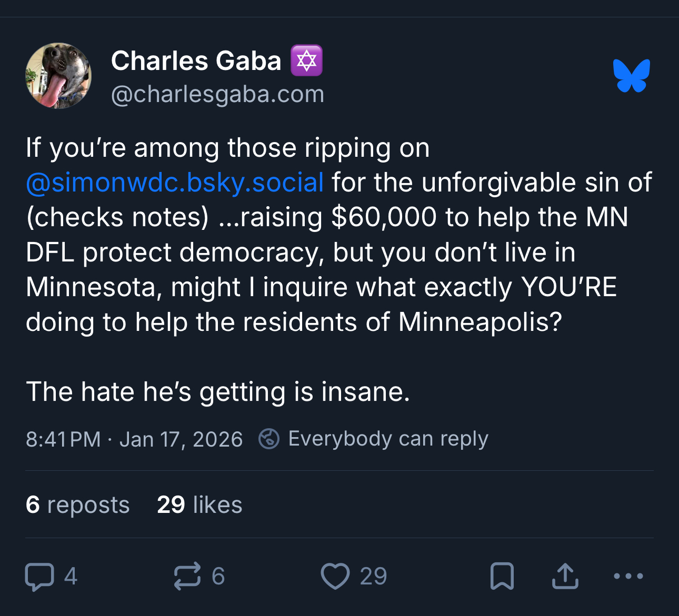Open the repost arrows menu
Screen dimensions: 679x616
187,575
